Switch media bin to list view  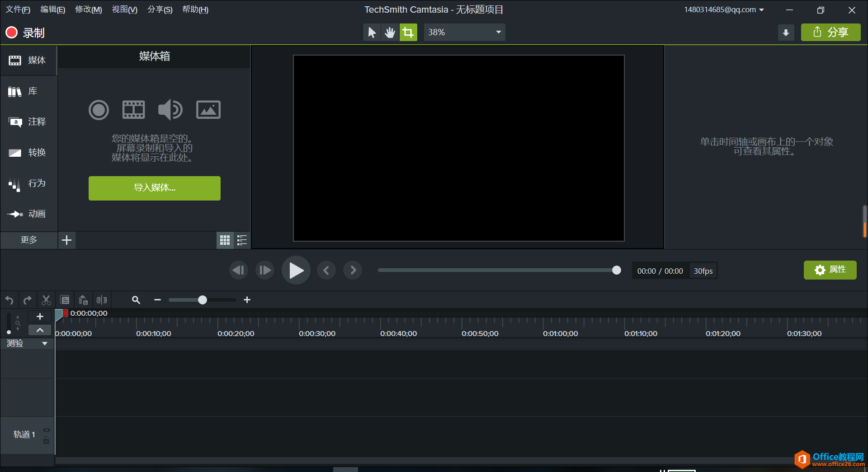242,240
